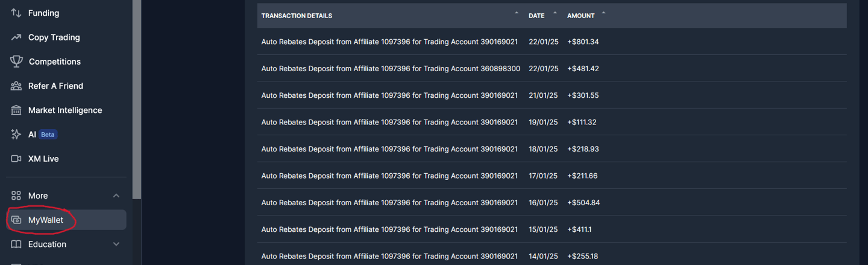Click the 15/01/25 date cell
Screen dimensions: 868x265
(x=543, y=229)
